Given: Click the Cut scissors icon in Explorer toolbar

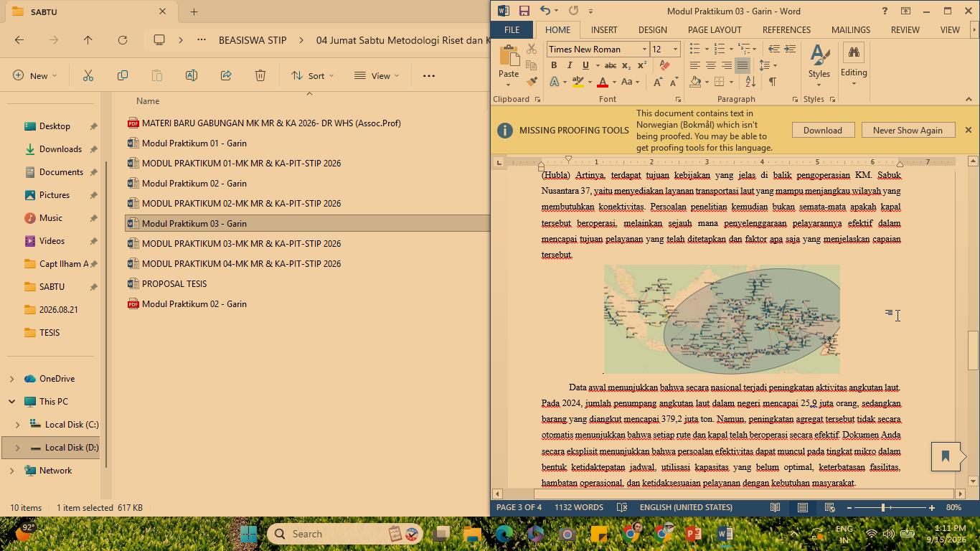Looking at the screenshot, I should click(x=88, y=75).
